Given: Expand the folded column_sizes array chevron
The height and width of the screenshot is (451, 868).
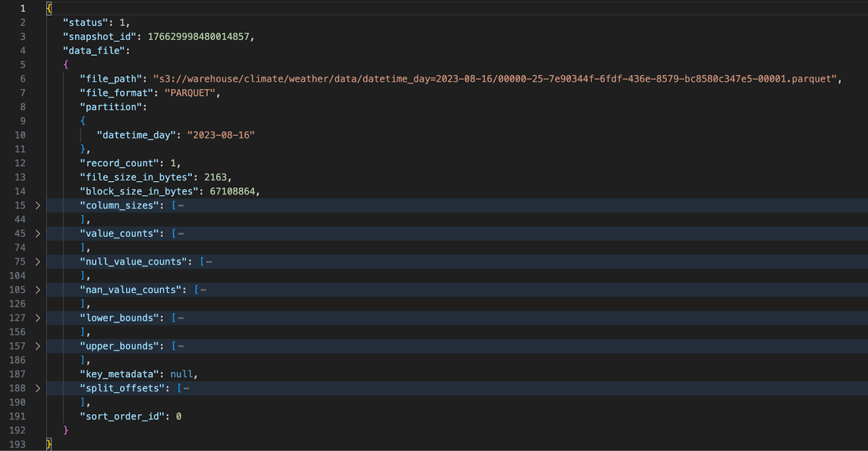Looking at the screenshot, I should (37, 205).
